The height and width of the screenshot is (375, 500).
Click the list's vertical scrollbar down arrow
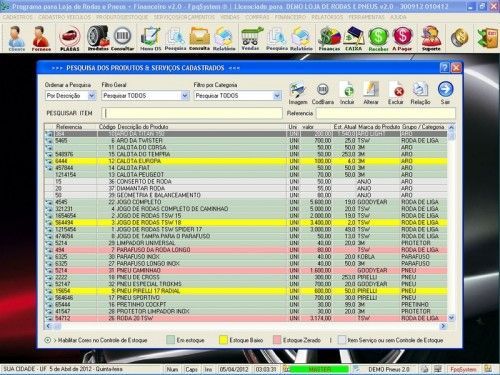tap(451, 318)
